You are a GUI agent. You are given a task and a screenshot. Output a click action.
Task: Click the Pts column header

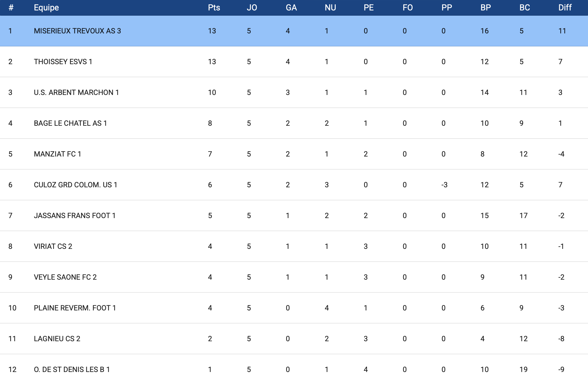click(214, 8)
